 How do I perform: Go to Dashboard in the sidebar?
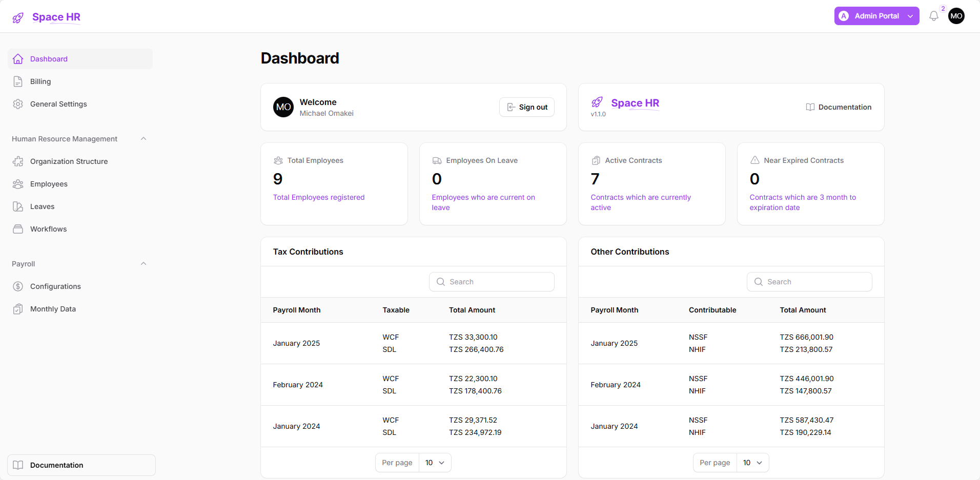(80, 59)
